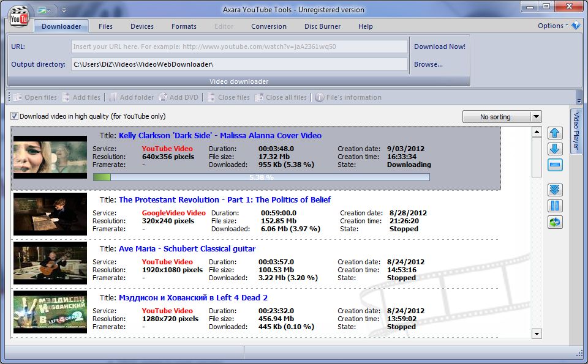Click the download all double-arrow button

point(555,190)
